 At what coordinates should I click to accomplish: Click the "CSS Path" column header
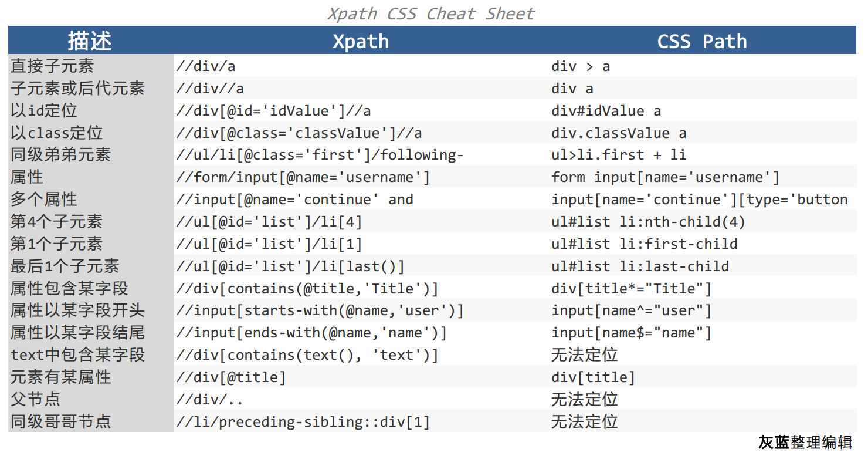[702, 41]
